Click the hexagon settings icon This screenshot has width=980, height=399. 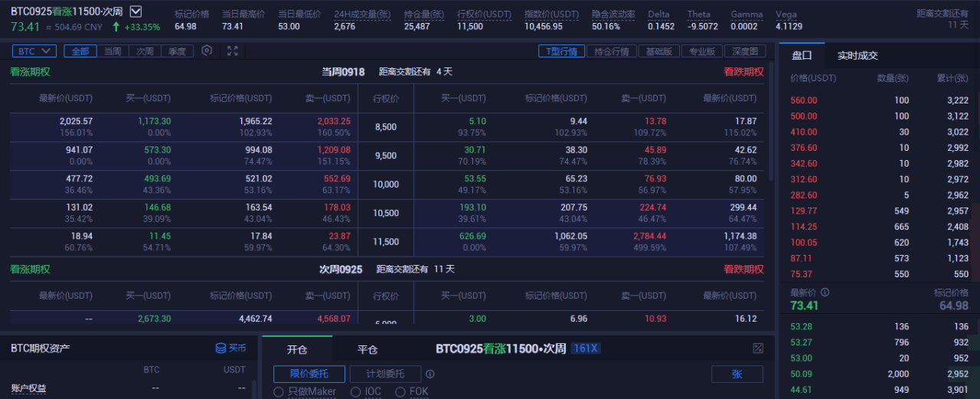207,51
